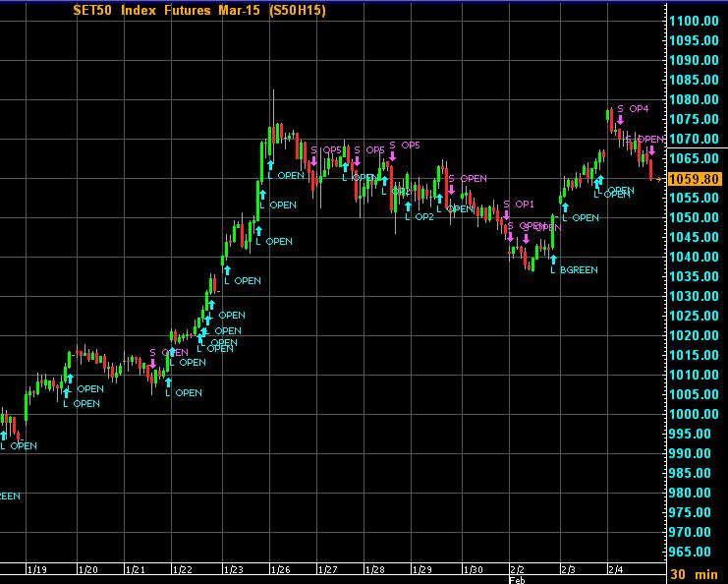Select the 1/19 date marker
Screen dimensions: 728x584
point(37,569)
